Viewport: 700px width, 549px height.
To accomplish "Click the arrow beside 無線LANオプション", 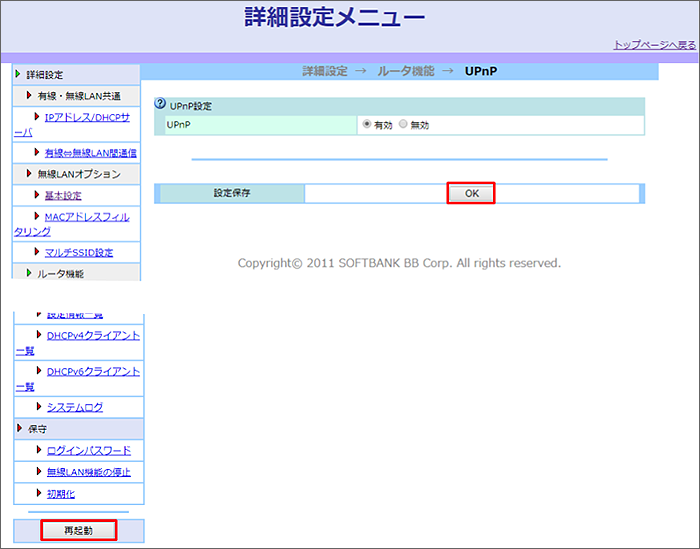I will [x=29, y=173].
